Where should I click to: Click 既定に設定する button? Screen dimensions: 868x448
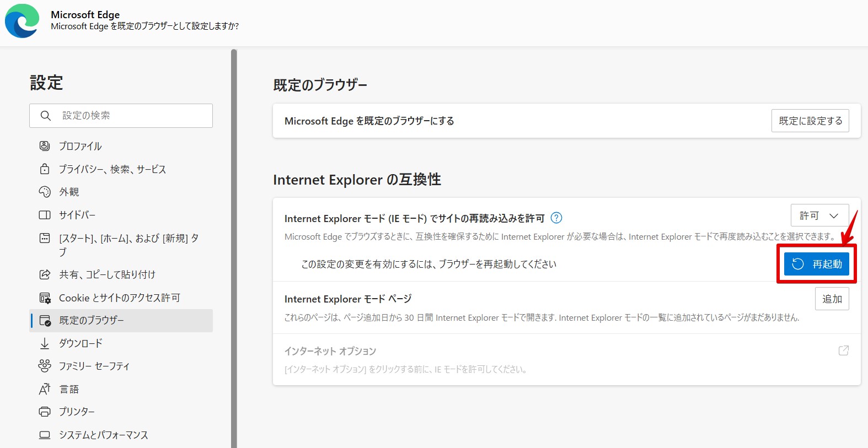(x=810, y=121)
